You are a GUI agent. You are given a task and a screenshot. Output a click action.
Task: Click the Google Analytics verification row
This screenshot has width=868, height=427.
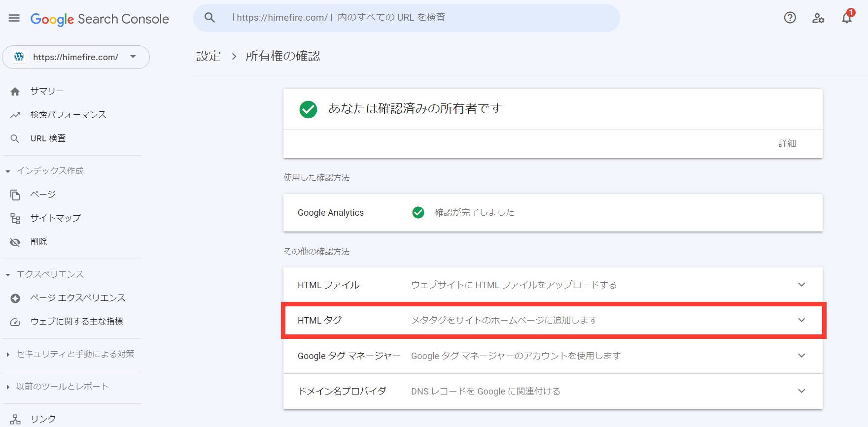click(553, 213)
